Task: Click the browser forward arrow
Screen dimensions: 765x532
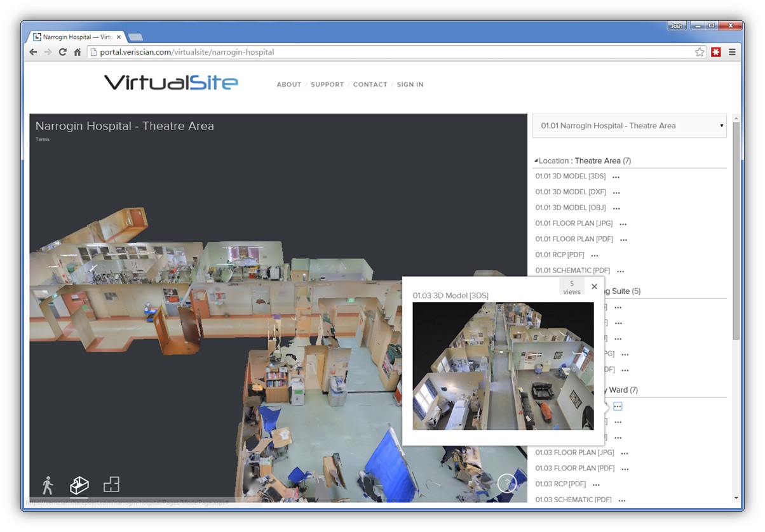Action: coord(48,52)
